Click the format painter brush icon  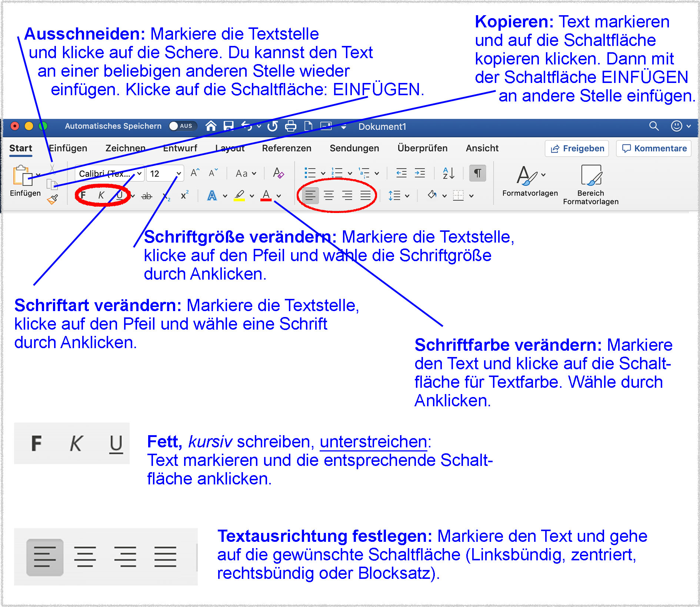point(53,200)
